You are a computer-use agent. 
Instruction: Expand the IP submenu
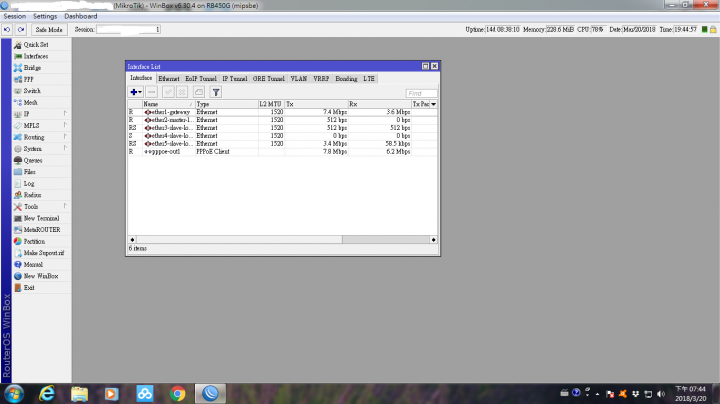click(41, 114)
